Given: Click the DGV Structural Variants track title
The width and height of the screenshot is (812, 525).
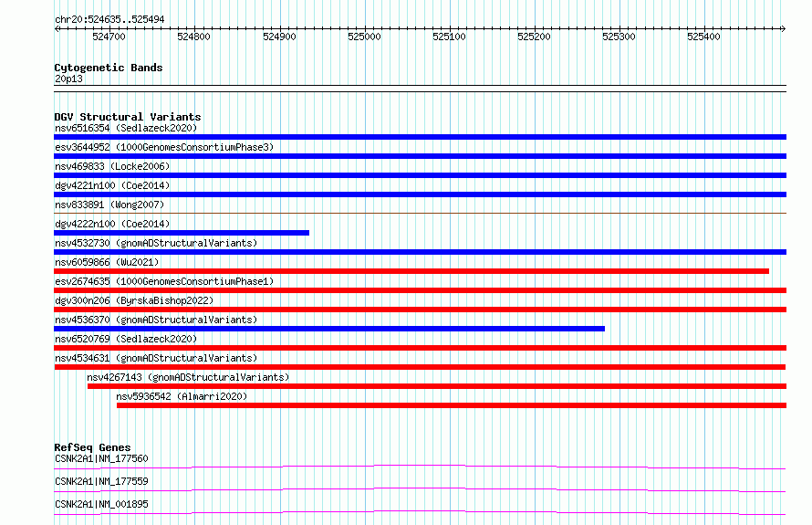Looking at the screenshot, I should (128, 117).
